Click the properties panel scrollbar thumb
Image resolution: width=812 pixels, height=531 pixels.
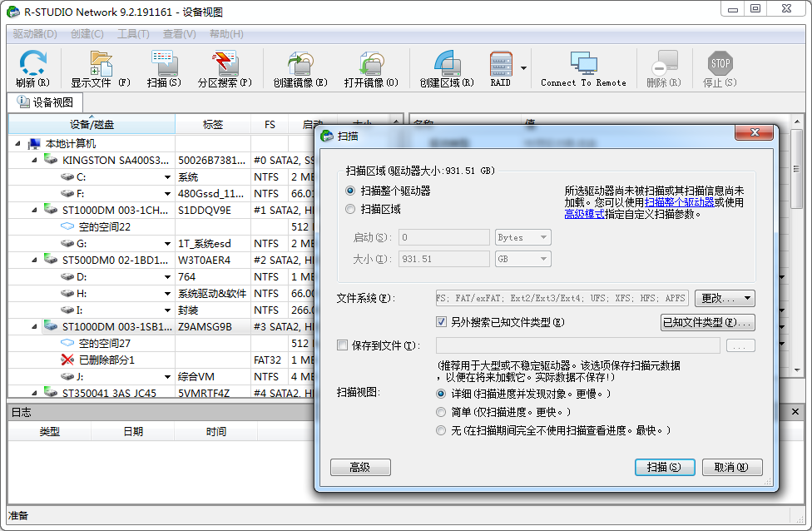pyautogui.click(x=796, y=170)
